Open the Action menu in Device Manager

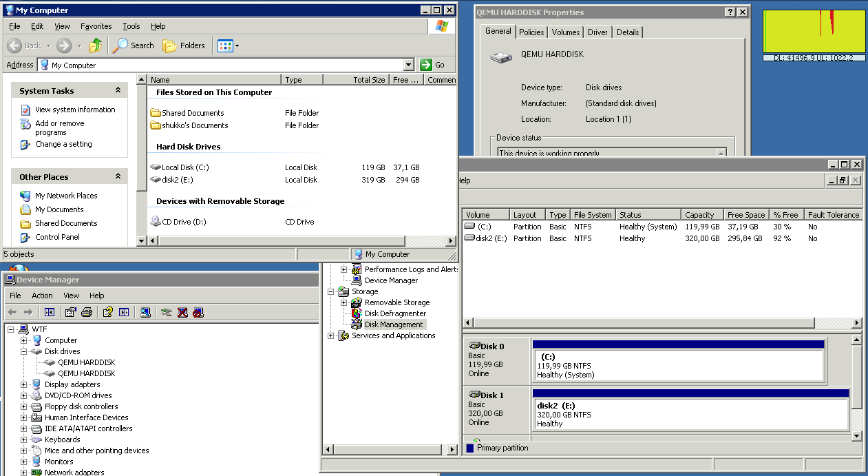[x=42, y=296]
